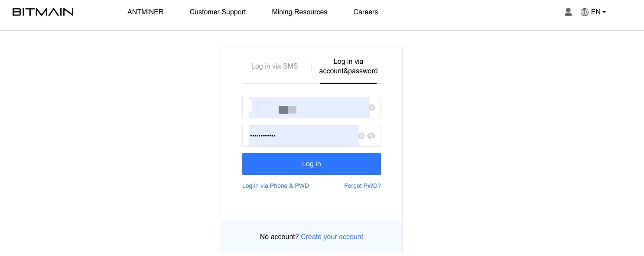The height and width of the screenshot is (256, 644).
Task: Click the Create your account link
Action: click(332, 237)
